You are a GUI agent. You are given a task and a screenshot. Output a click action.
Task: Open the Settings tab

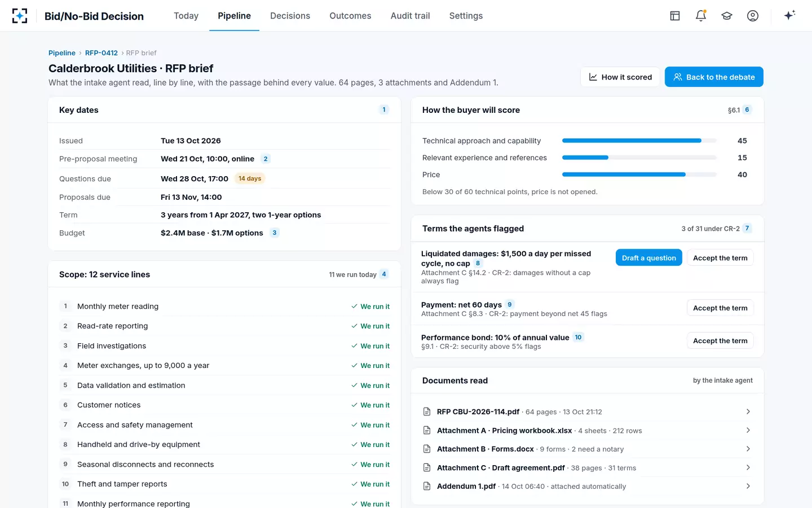[x=466, y=16]
